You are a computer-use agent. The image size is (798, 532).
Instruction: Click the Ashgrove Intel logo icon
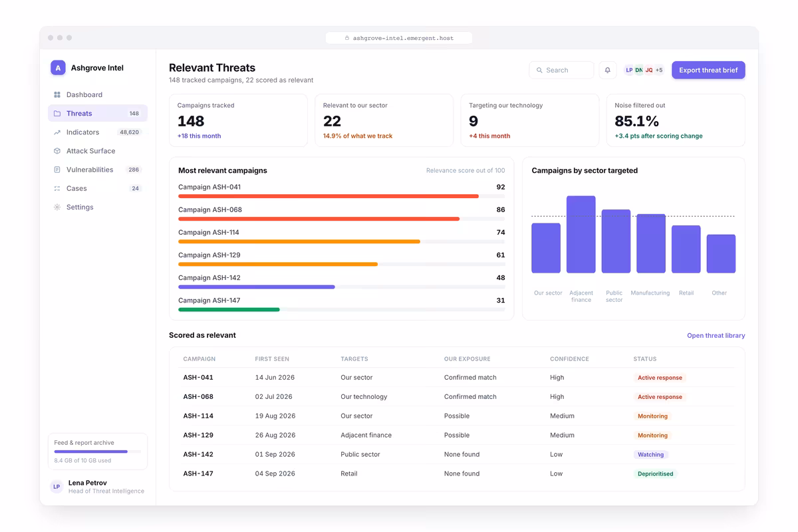click(58, 67)
